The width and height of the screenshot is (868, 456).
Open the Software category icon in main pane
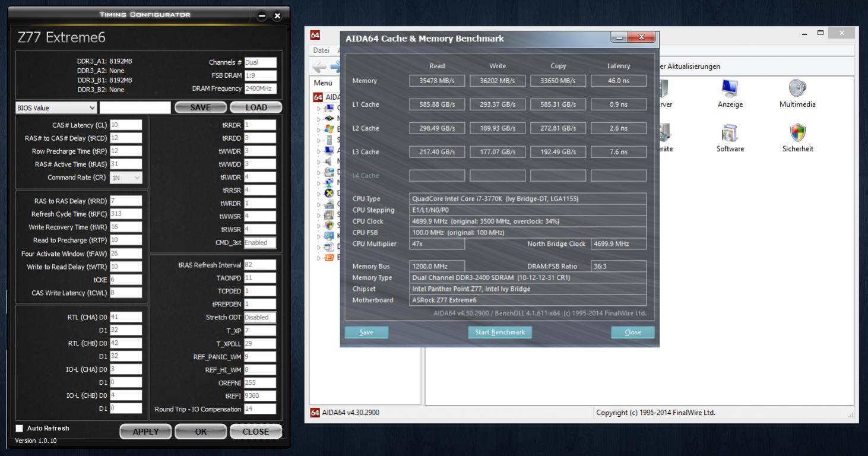(x=730, y=133)
